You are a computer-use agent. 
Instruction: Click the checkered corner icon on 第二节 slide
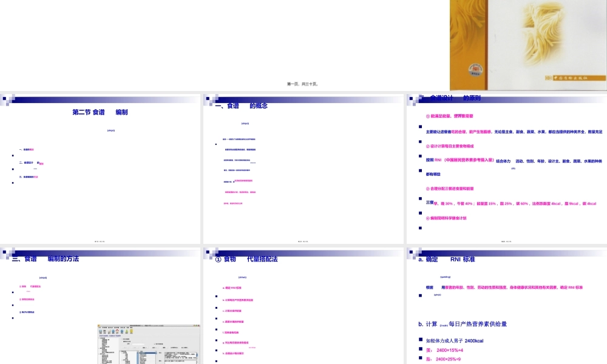click(x=5, y=100)
